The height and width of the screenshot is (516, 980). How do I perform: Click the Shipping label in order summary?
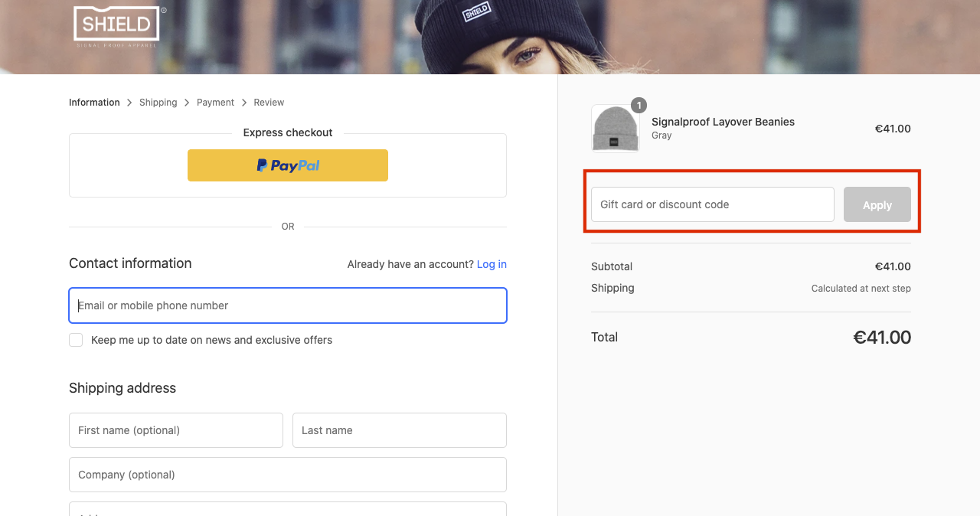coord(612,288)
